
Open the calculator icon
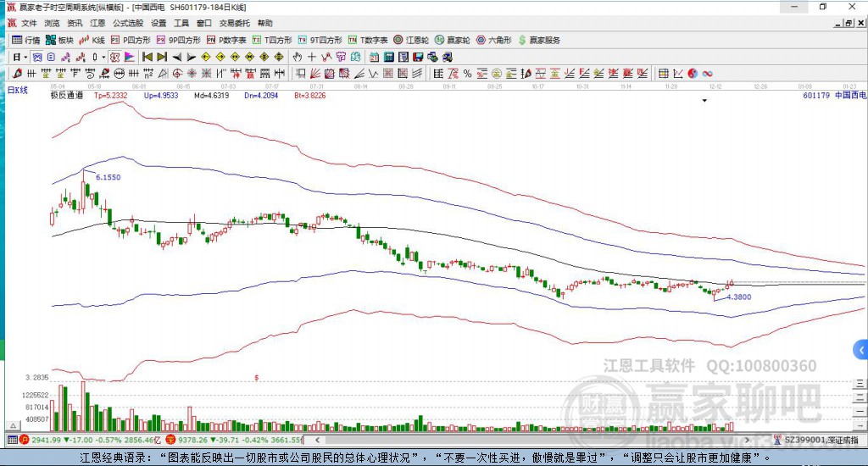coord(388,57)
